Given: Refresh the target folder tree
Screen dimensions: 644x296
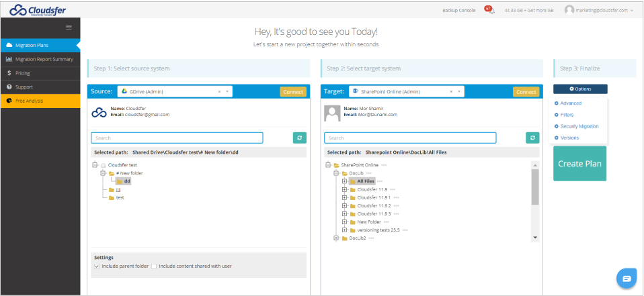Looking at the screenshot, I should [532, 138].
